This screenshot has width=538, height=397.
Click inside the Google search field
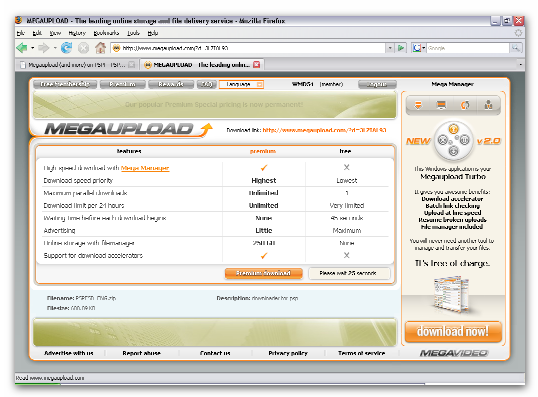[468, 48]
